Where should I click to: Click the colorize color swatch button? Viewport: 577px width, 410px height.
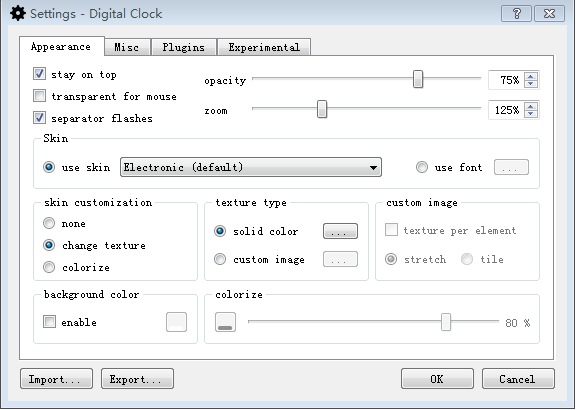point(226,322)
